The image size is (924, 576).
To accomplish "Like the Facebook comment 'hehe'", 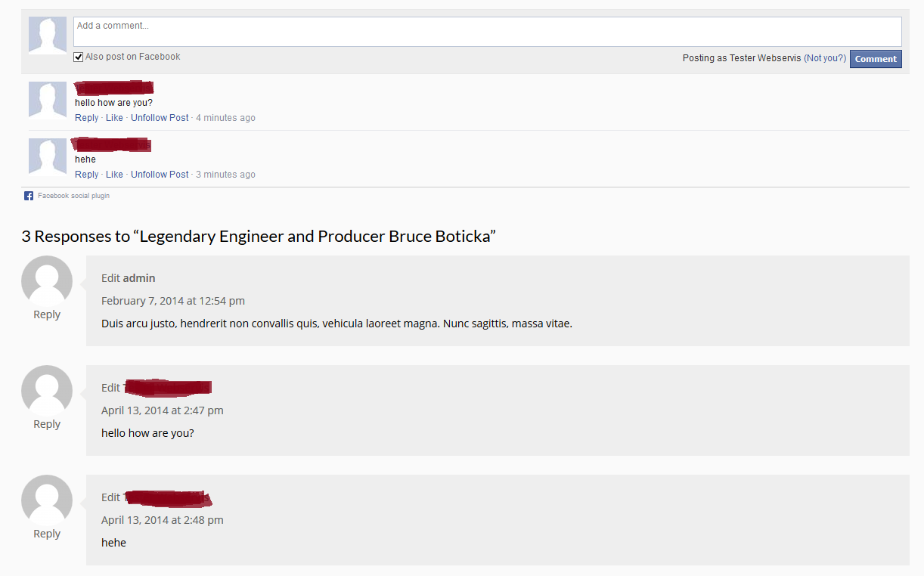I will pos(114,175).
